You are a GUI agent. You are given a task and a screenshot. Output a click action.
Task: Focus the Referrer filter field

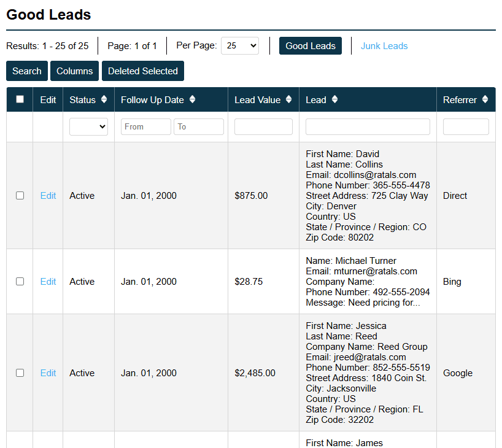point(466,126)
